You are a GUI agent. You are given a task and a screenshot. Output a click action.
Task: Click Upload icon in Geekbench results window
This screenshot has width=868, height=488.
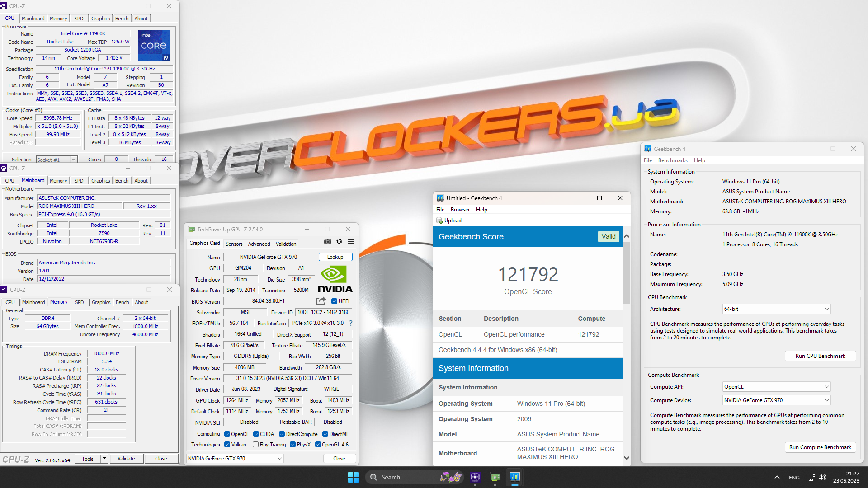[x=439, y=221]
